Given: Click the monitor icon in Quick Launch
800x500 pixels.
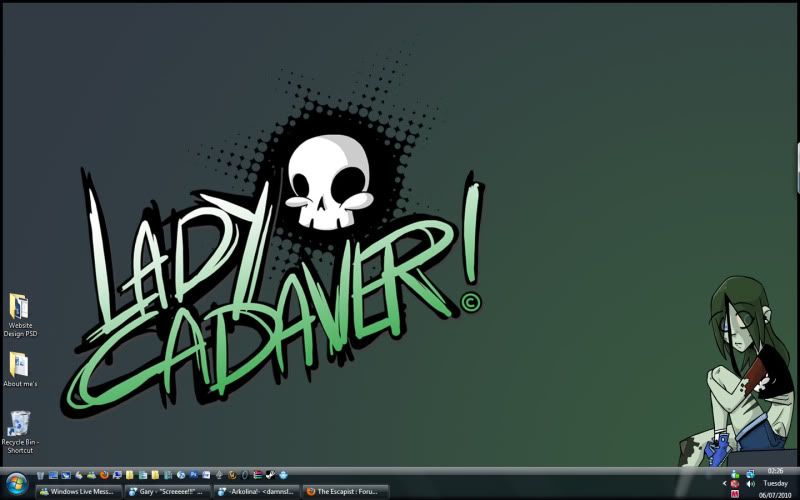Looking at the screenshot, I should pos(117,475).
